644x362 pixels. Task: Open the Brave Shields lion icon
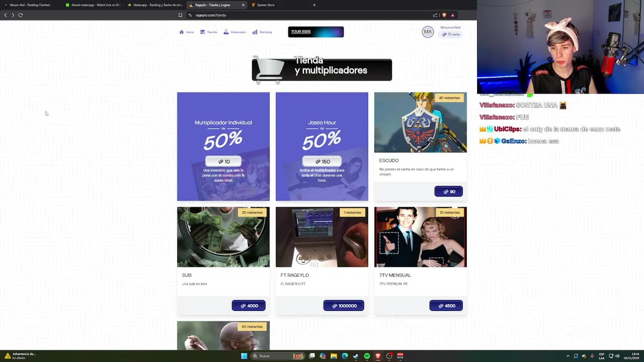[x=444, y=15]
